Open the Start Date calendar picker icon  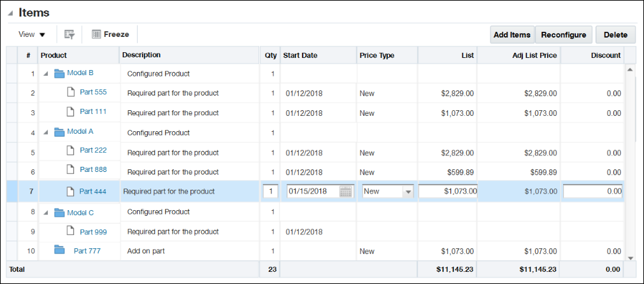(346, 191)
